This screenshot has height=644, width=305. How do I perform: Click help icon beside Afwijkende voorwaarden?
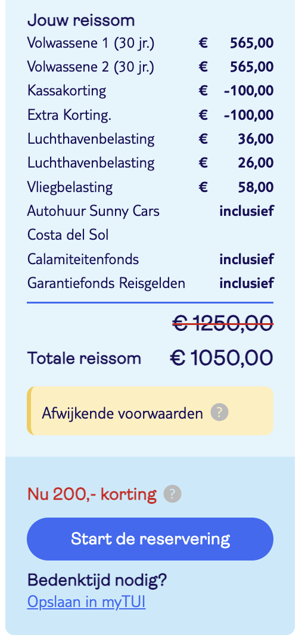pyautogui.click(x=220, y=412)
